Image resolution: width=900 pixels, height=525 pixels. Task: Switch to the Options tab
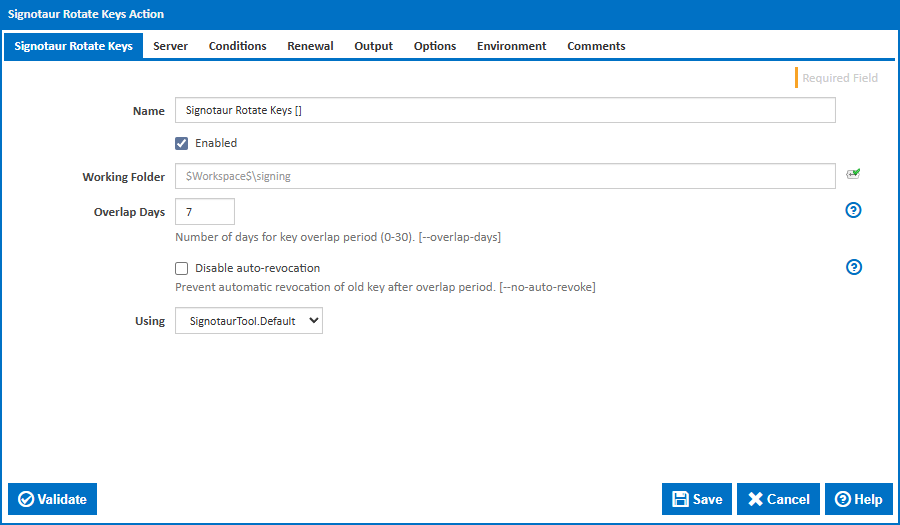tap(434, 46)
